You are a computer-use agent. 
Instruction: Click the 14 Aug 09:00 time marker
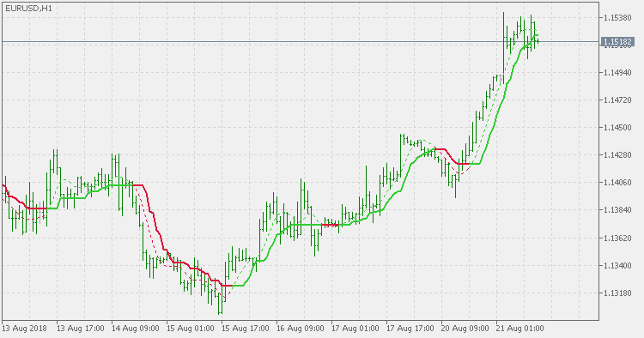pos(136,329)
